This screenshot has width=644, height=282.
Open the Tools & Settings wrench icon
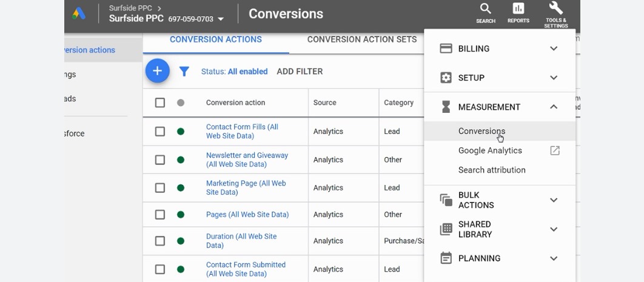tap(555, 8)
